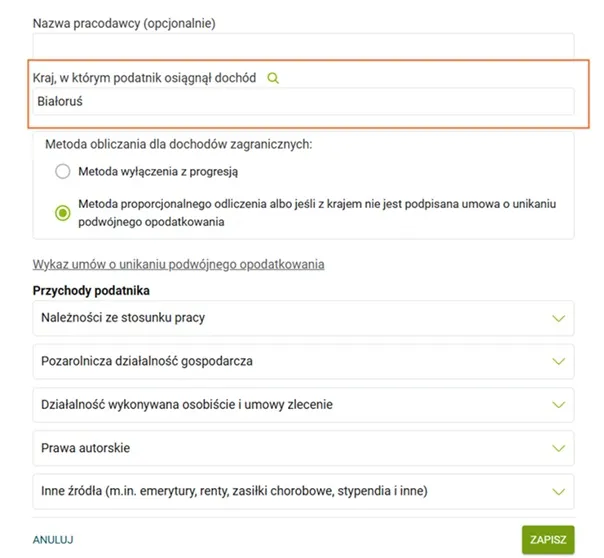
Task: Click chevron arrow on Inne źródła row
Action: [559, 491]
